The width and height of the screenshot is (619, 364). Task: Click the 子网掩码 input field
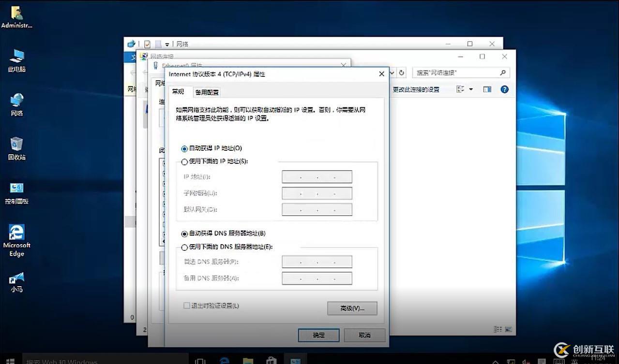(x=317, y=193)
